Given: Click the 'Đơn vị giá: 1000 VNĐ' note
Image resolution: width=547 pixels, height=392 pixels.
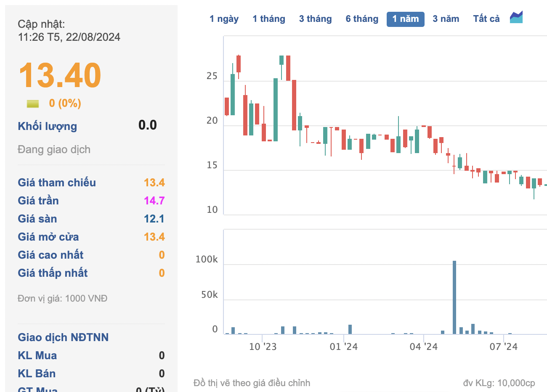Looking at the screenshot, I should point(62,299).
